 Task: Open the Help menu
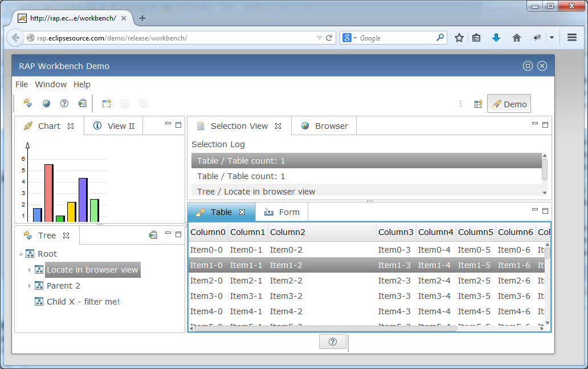pyautogui.click(x=81, y=84)
